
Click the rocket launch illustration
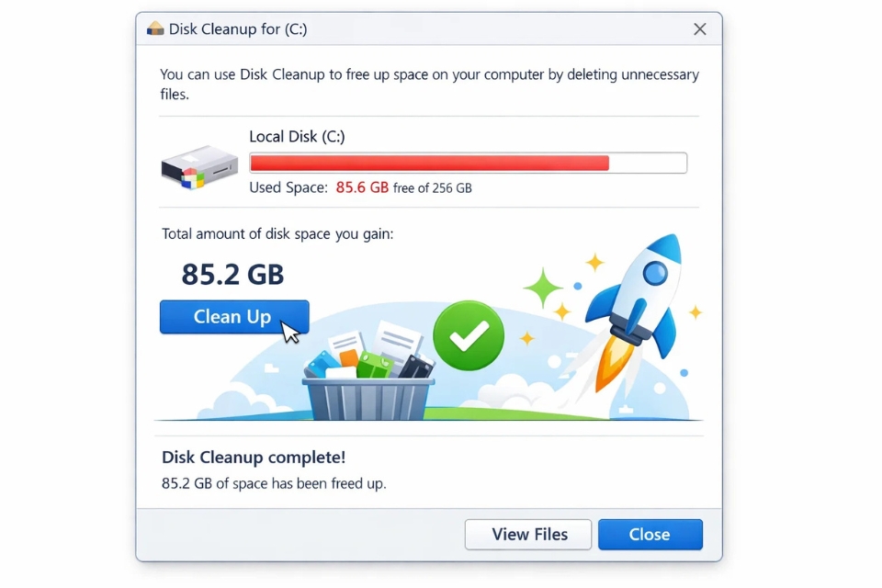click(643, 294)
